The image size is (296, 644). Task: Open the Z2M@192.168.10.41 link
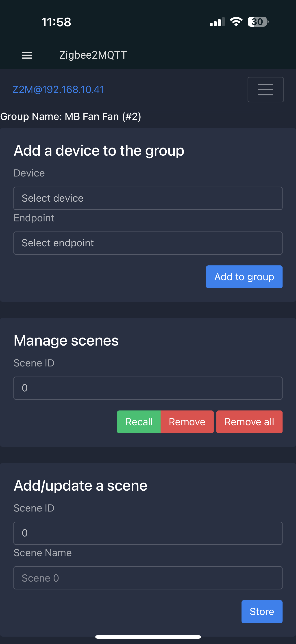pyautogui.click(x=58, y=90)
